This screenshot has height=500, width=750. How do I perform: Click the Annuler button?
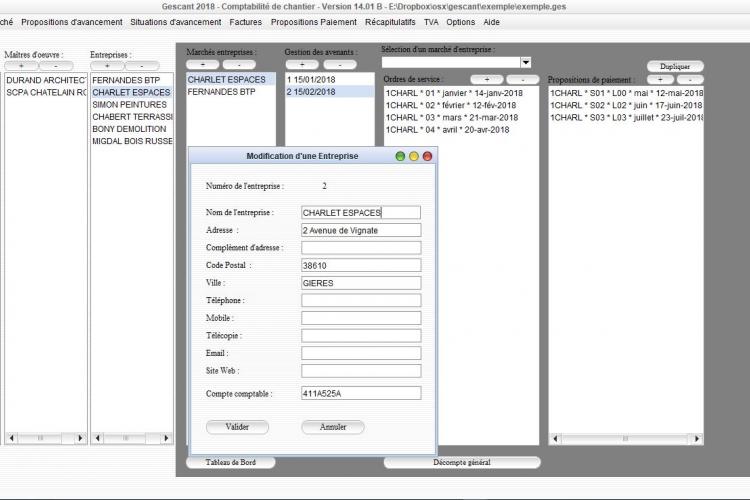(333, 427)
